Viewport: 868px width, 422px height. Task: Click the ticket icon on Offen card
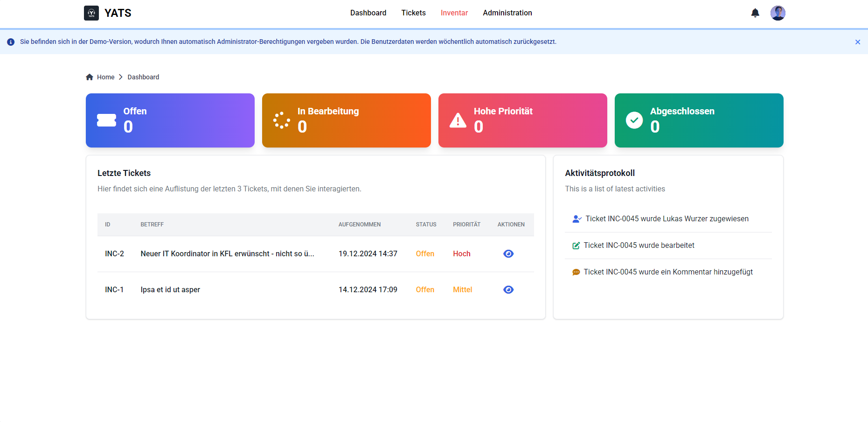click(106, 120)
